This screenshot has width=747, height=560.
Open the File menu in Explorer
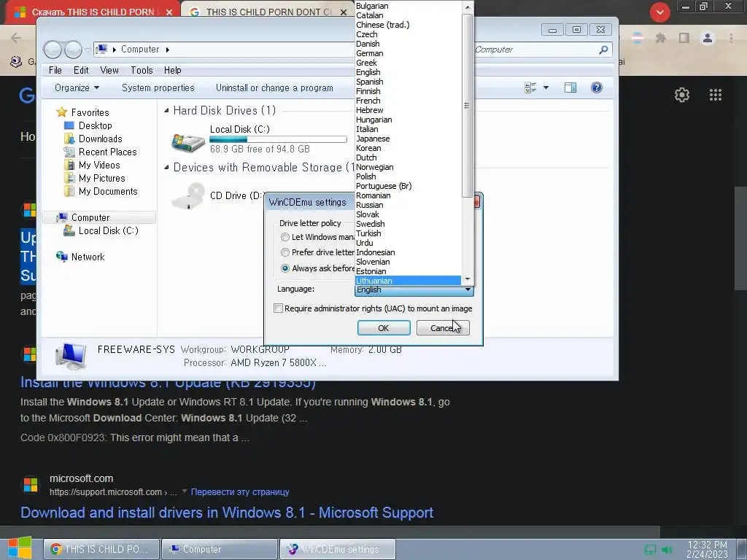tap(55, 71)
